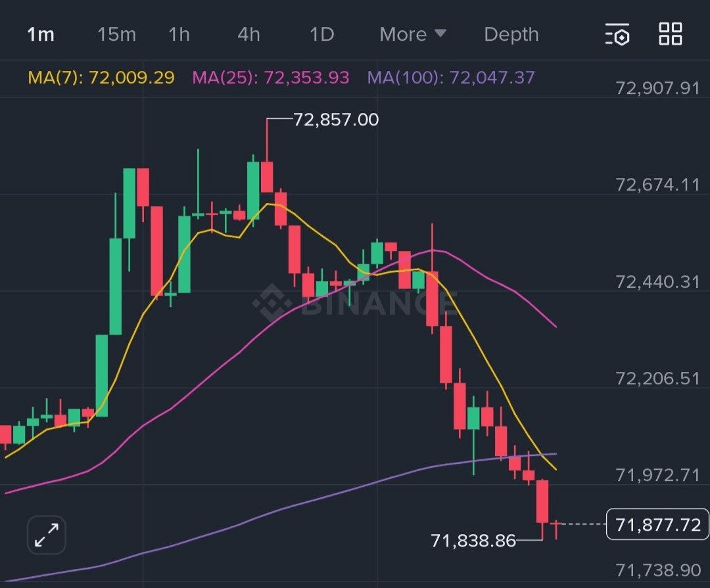Open the four-square grid layout icon

click(x=671, y=34)
